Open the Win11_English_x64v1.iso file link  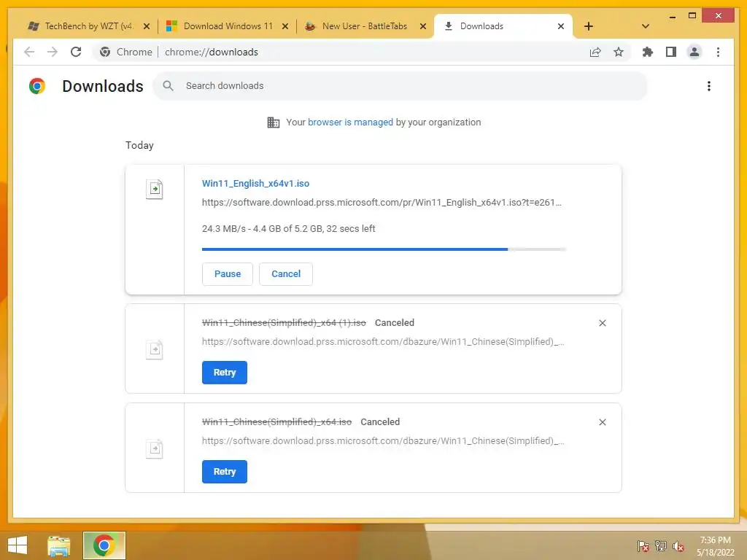coord(255,183)
